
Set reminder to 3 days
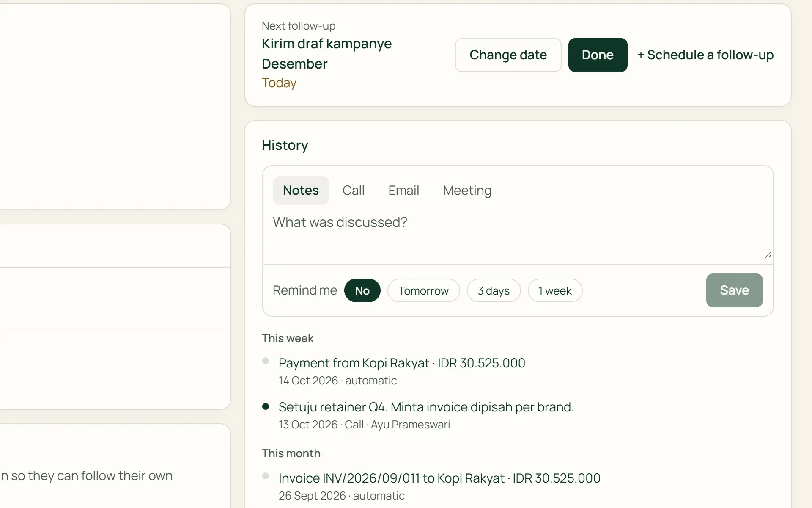point(494,290)
